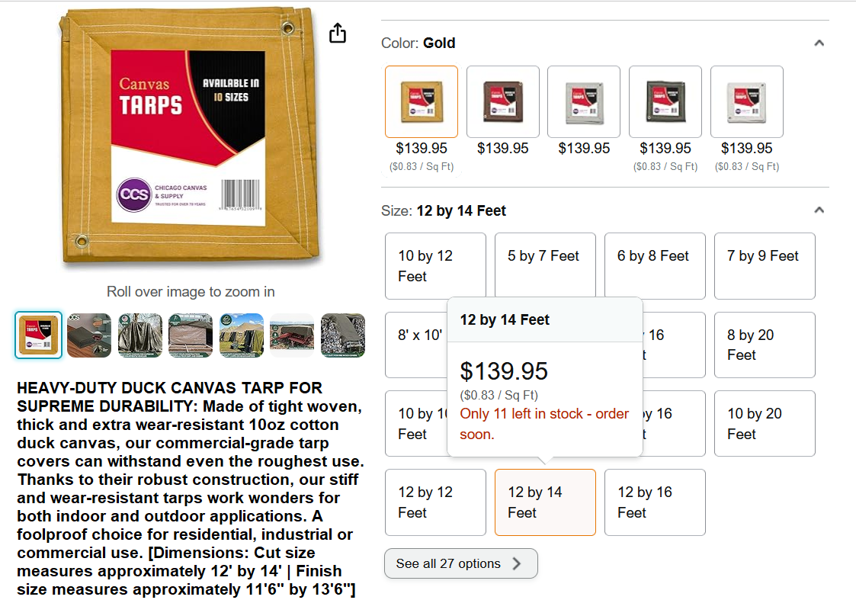Select the 12 by 16 Feet size
Image resolution: width=856 pixels, height=616 pixels.
click(x=654, y=502)
